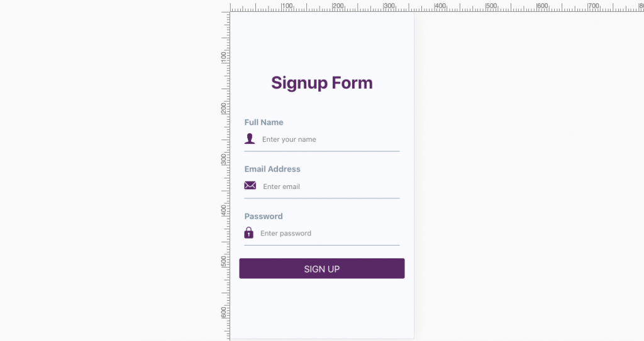Screen dimensions: 644x341
Task: Click the person icon beside the name field
Action: [250, 139]
